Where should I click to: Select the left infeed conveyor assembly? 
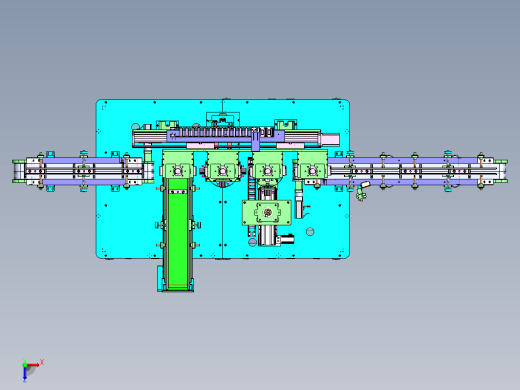[83, 171]
